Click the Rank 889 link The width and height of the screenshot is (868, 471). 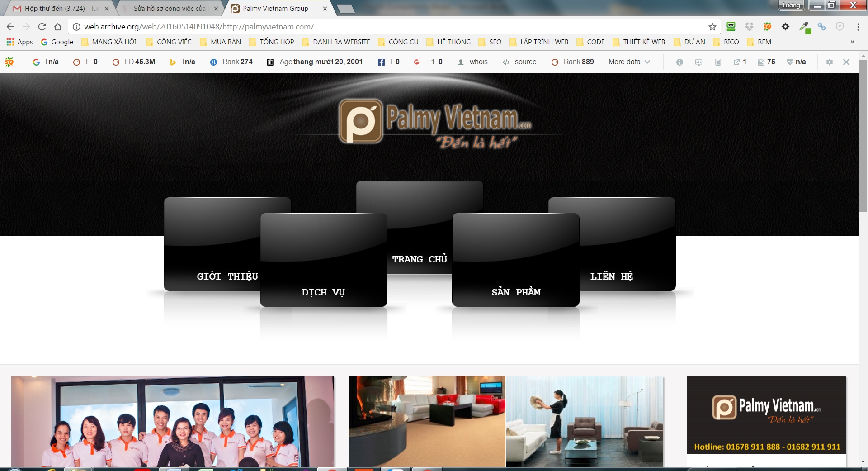point(573,62)
